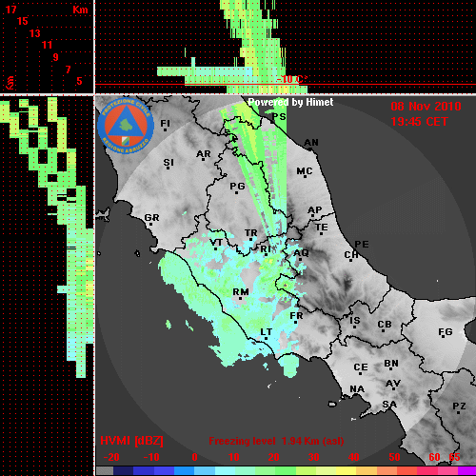Viewport: 476px width, 476px height.
Task: Click the BN city label on map
Action: pyautogui.click(x=391, y=364)
